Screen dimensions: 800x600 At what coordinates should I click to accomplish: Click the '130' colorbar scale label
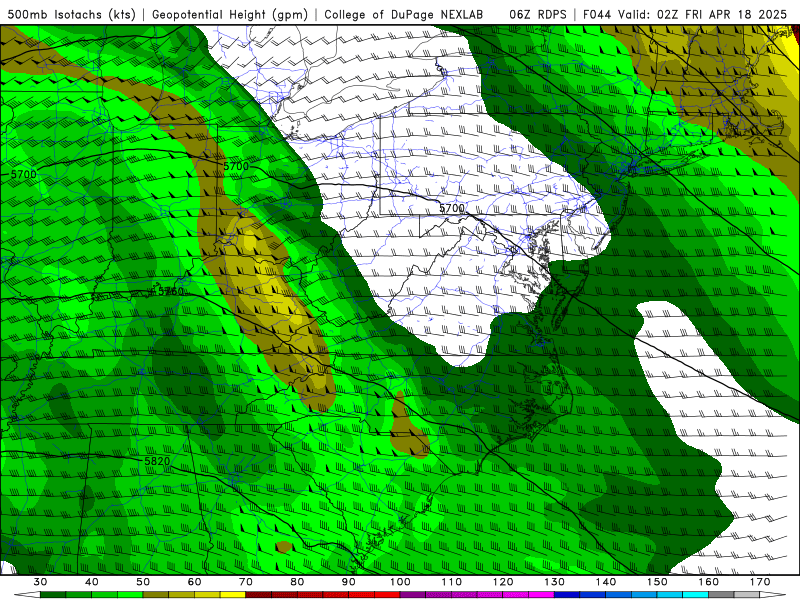(x=555, y=582)
